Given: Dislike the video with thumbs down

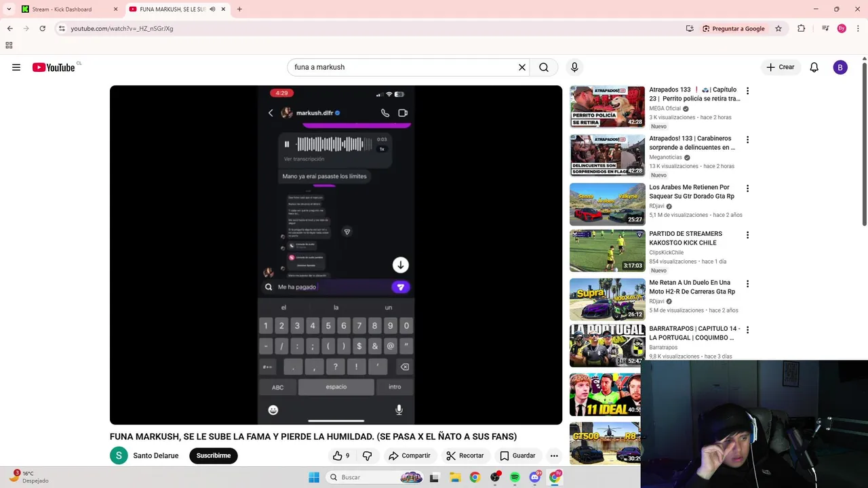Looking at the screenshot, I should 368,455.
